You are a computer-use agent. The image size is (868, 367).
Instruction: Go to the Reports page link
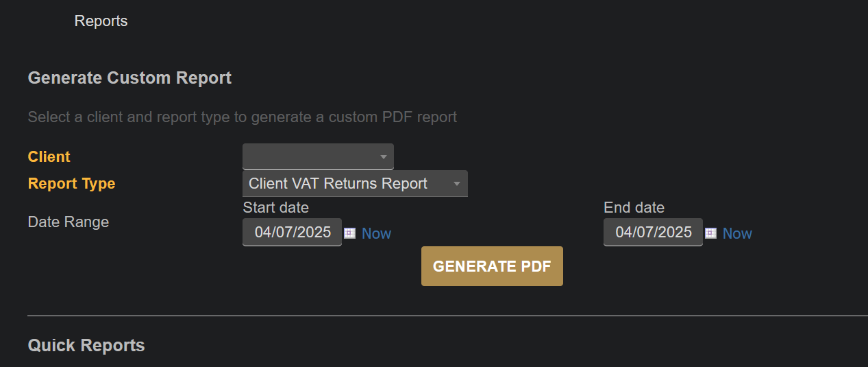(x=101, y=21)
